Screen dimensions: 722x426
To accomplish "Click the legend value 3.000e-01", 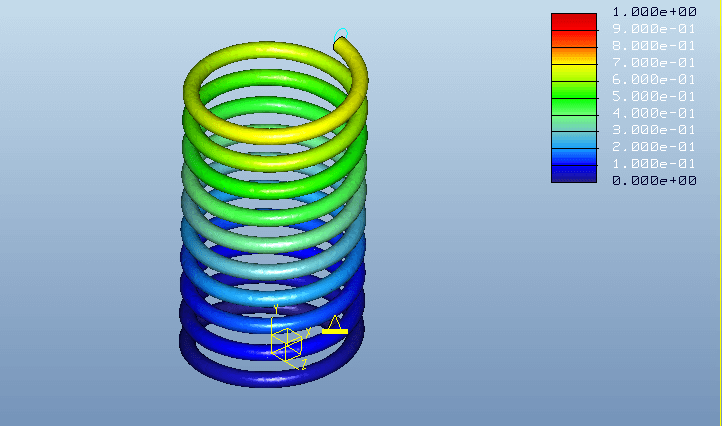I will [654, 130].
